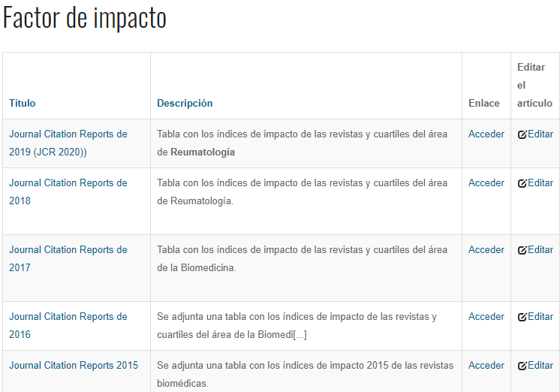The height and width of the screenshot is (392, 560).
Task: Click Acceder for the 2015 JCR row
Action: click(x=486, y=366)
